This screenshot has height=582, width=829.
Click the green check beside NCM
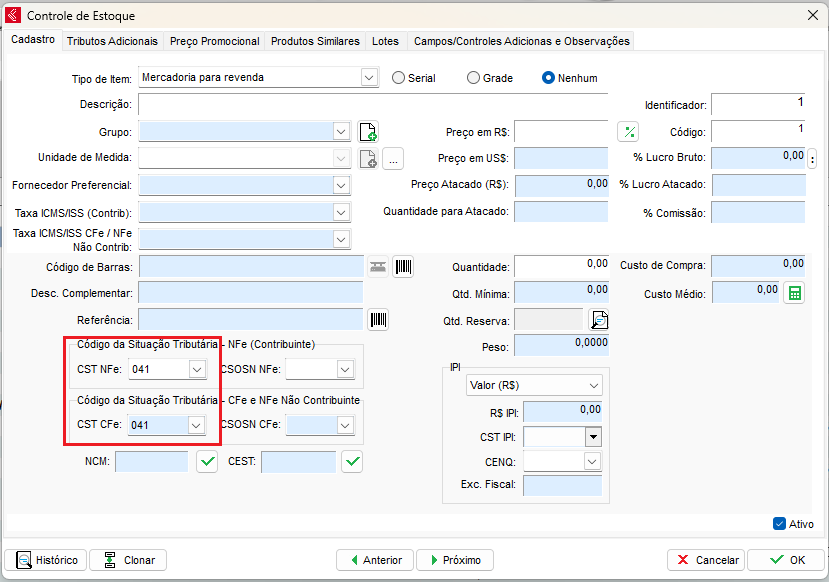pos(207,462)
